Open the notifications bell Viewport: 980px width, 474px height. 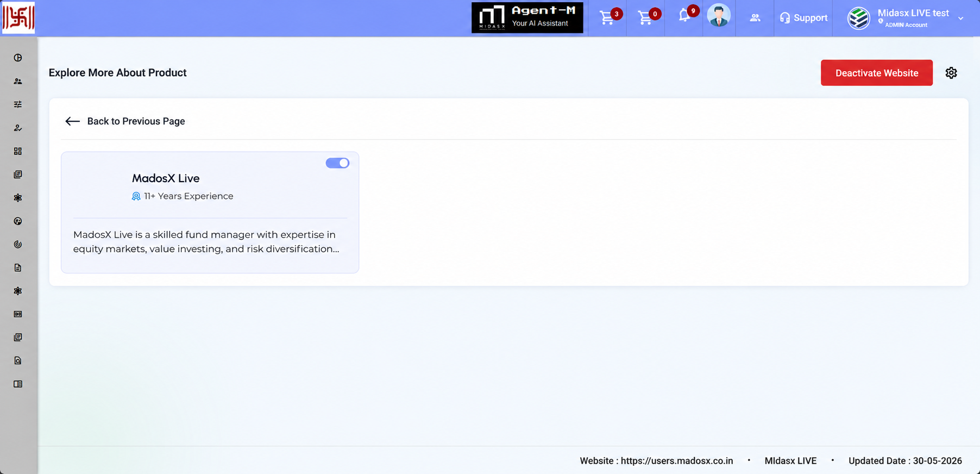(684, 16)
